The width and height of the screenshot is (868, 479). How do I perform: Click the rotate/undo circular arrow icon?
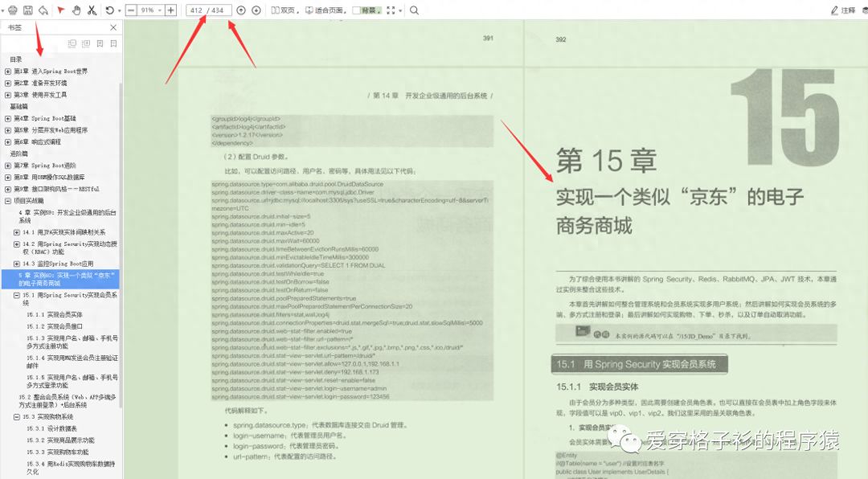[109, 10]
